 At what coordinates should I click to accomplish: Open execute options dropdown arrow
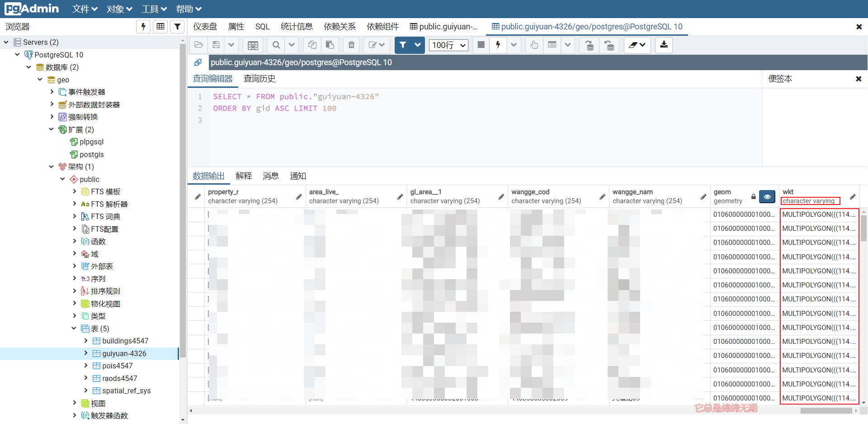click(x=514, y=45)
